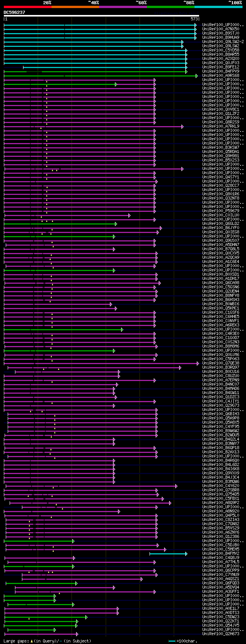Click the green ~80% identity legend bar
The height and width of the screenshot is (644, 246).
click(x=171, y=7)
